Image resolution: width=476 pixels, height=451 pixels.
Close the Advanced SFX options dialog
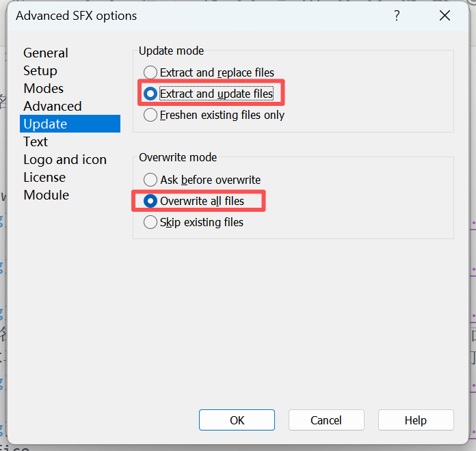[x=445, y=16]
